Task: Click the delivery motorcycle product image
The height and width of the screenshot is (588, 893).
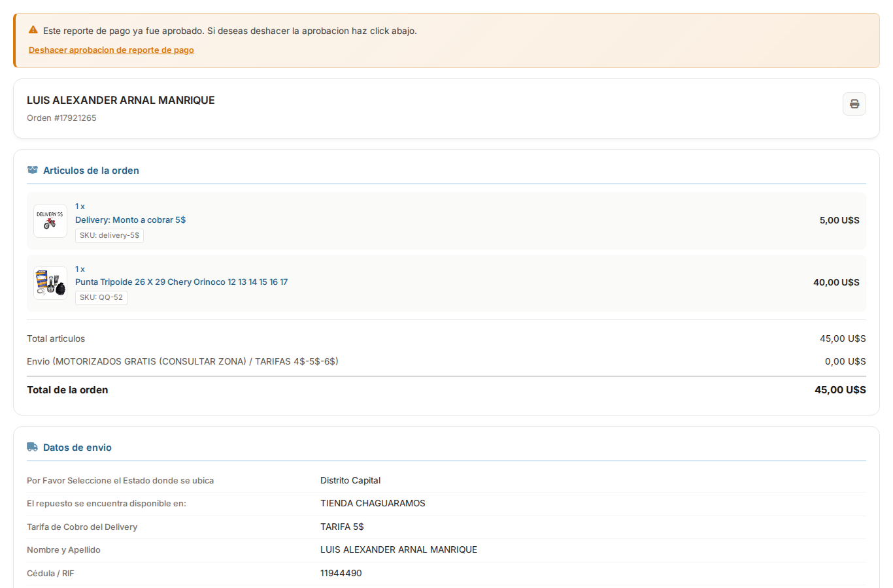Action: [x=50, y=221]
